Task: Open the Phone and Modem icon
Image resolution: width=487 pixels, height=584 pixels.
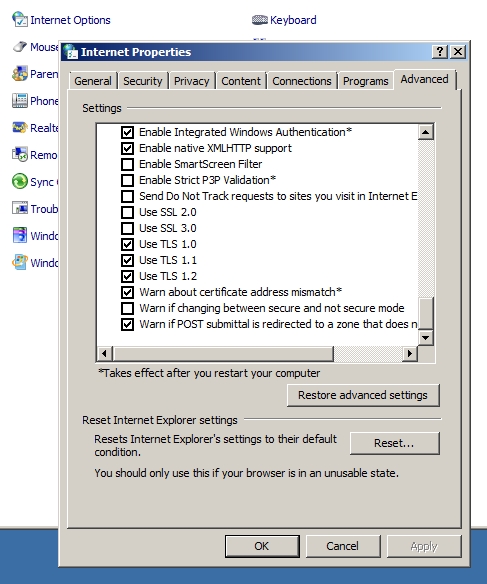Action: 20,101
